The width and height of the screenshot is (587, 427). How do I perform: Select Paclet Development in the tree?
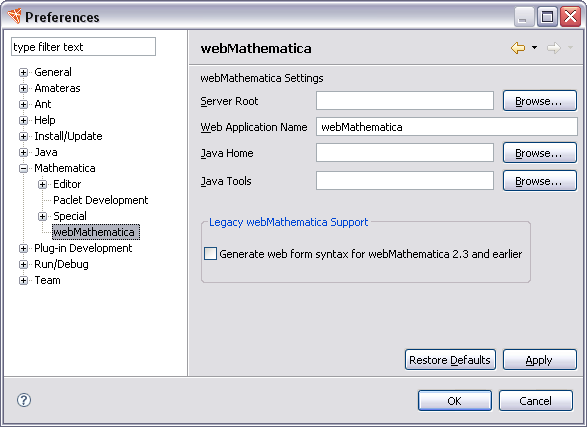(x=101, y=200)
